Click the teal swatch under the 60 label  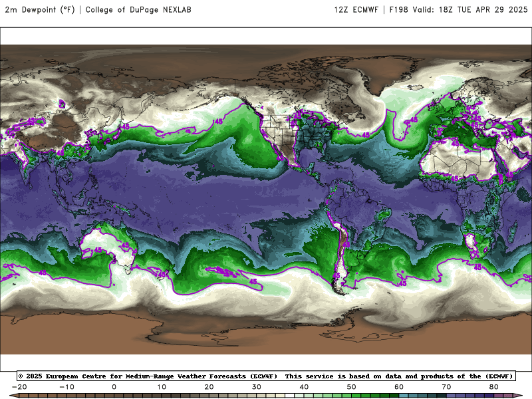[x=404, y=396]
